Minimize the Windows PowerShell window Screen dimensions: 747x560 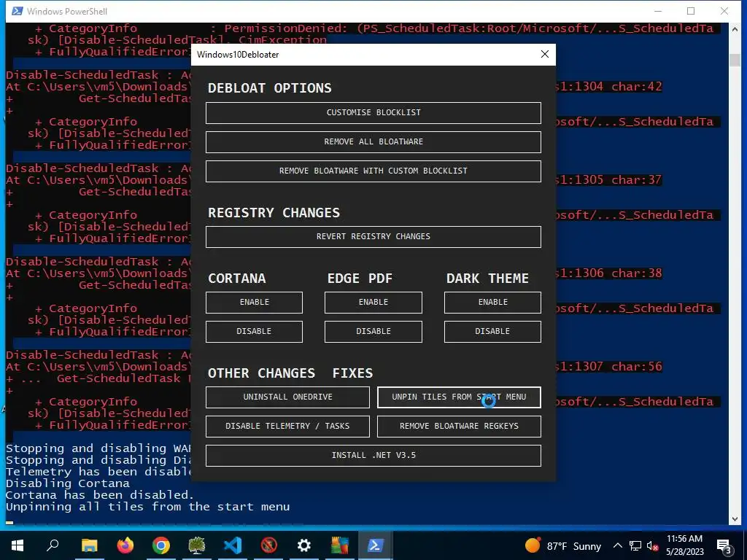658,11
